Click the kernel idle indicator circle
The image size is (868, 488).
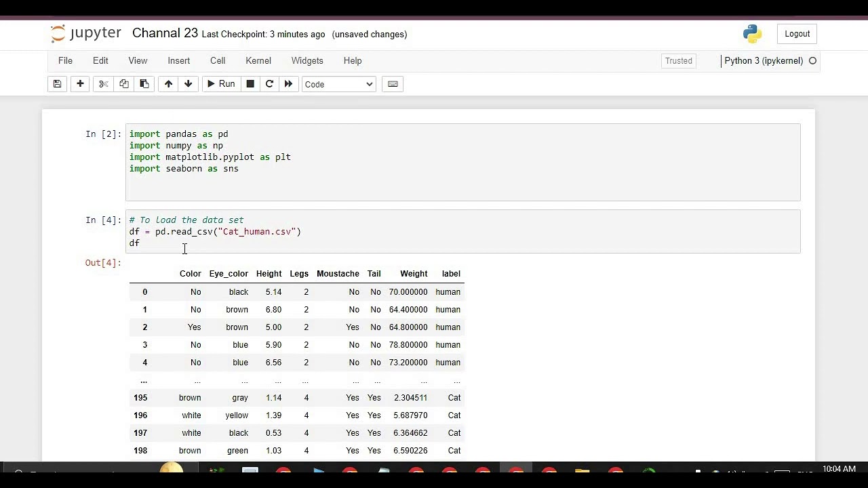pyautogui.click(x=812, y=61)
